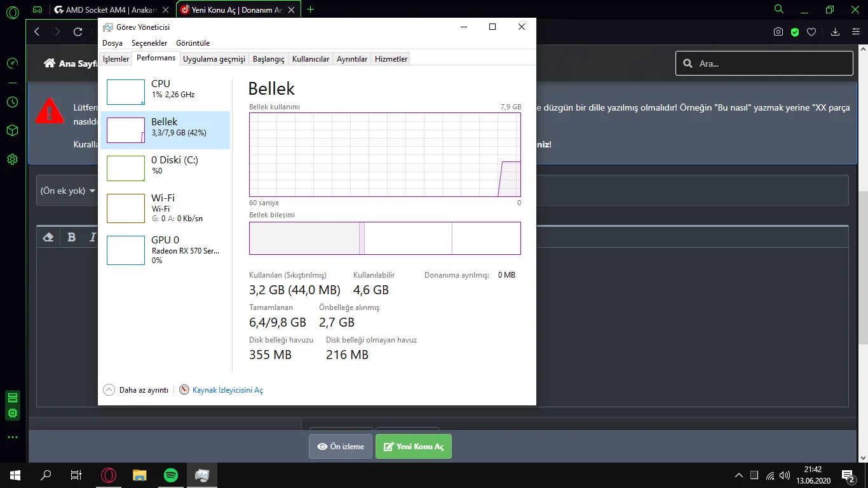Select the Performans tab
This screenshot has height=488, width=868.
(x=156, y=58)
